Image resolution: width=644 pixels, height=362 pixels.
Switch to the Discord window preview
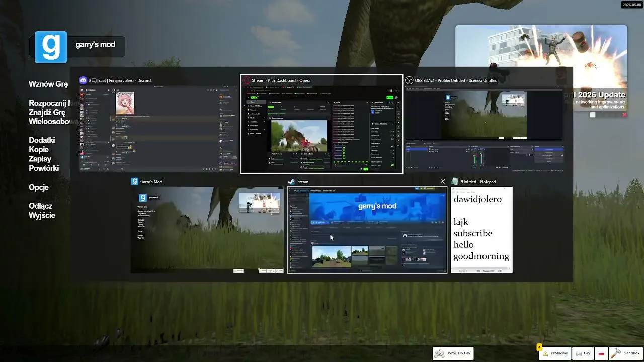[158, 129]
